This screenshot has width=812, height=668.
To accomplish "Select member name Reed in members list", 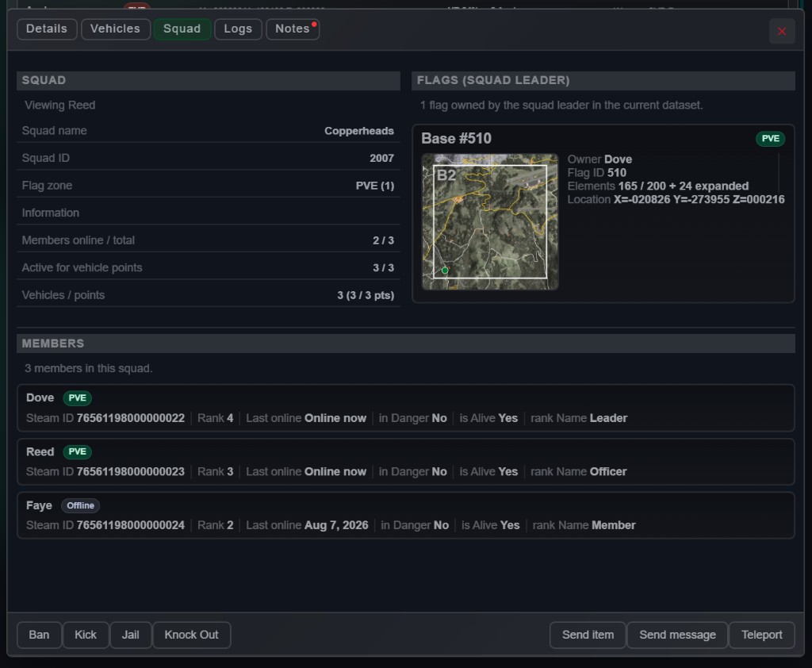I will click(x=40, y=451).
